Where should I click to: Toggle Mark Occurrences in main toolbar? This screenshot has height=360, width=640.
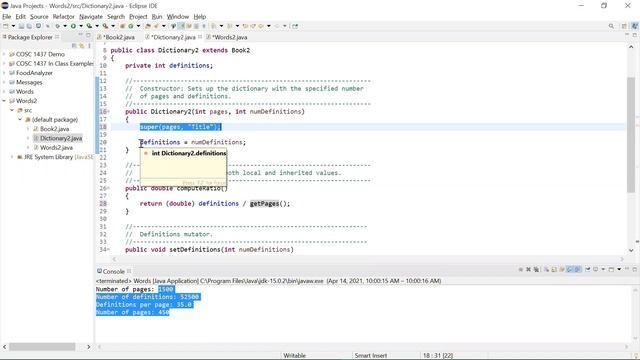[x=181, y=26]
